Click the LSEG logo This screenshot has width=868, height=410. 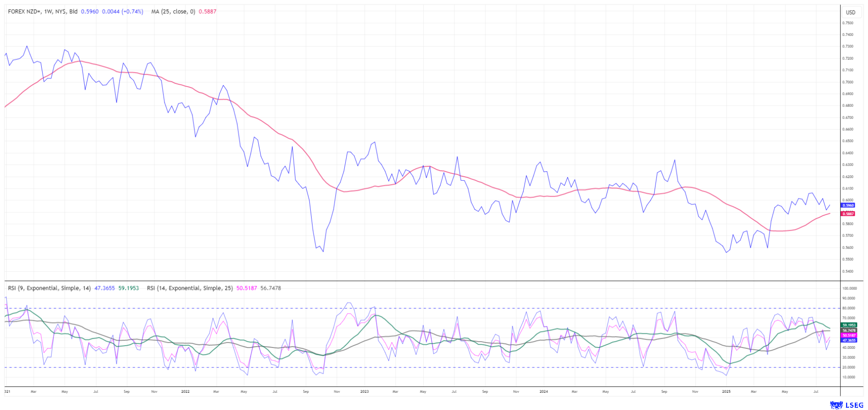(846, 405)
